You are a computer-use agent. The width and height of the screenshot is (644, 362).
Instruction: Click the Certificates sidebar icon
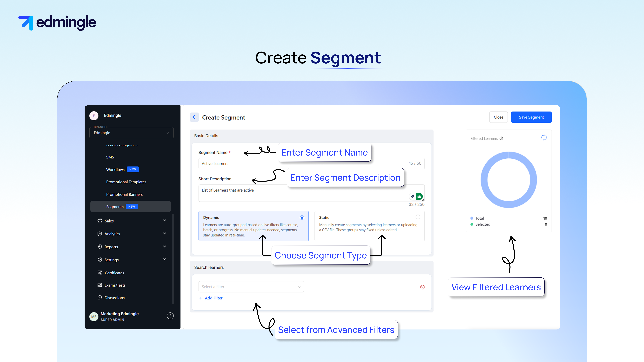(x=100, y=273)
